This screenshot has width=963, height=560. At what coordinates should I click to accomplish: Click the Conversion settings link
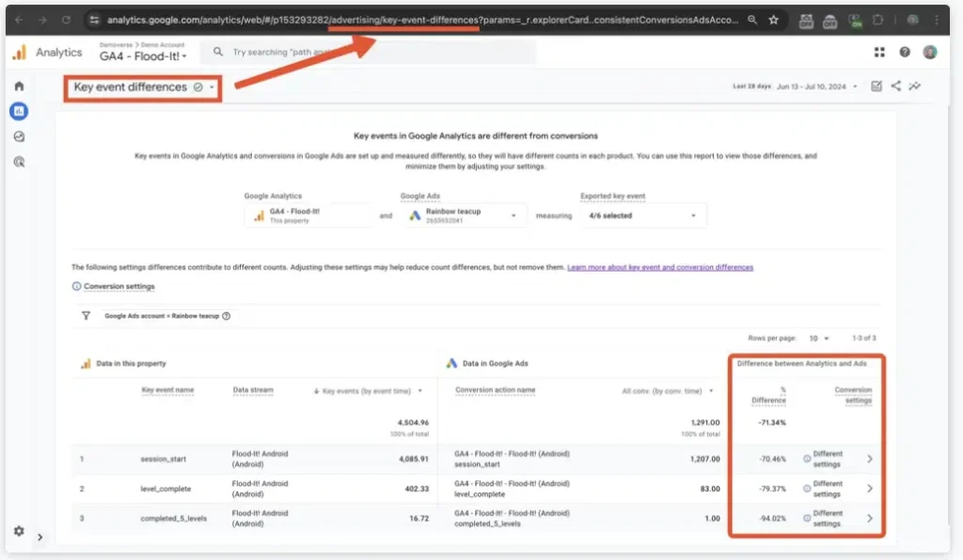tap(119, 287)
